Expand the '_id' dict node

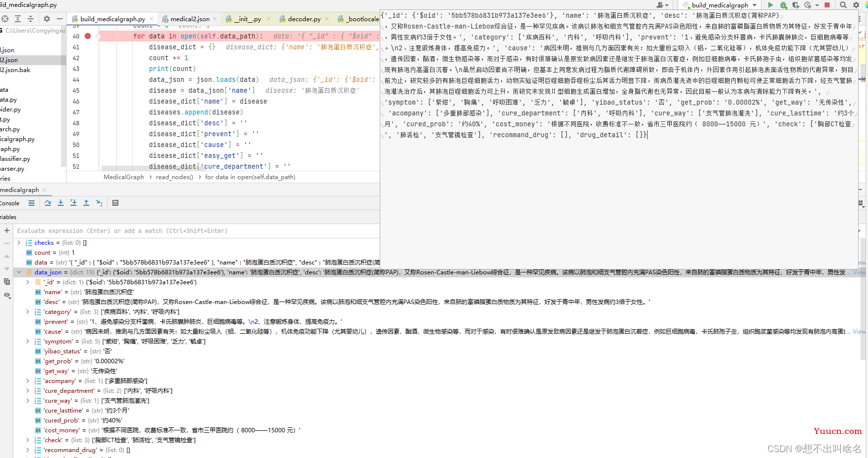point(28,282)
